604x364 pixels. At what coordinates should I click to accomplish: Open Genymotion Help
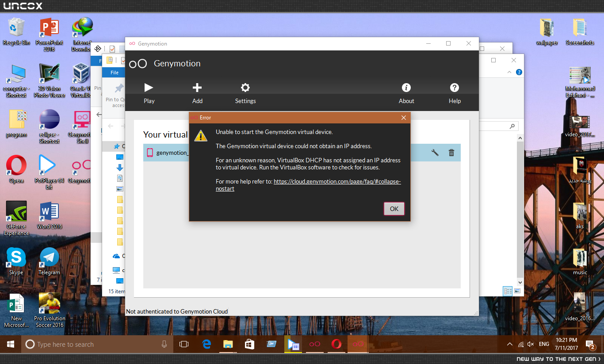pyautogui.click(x=455, y=93)
